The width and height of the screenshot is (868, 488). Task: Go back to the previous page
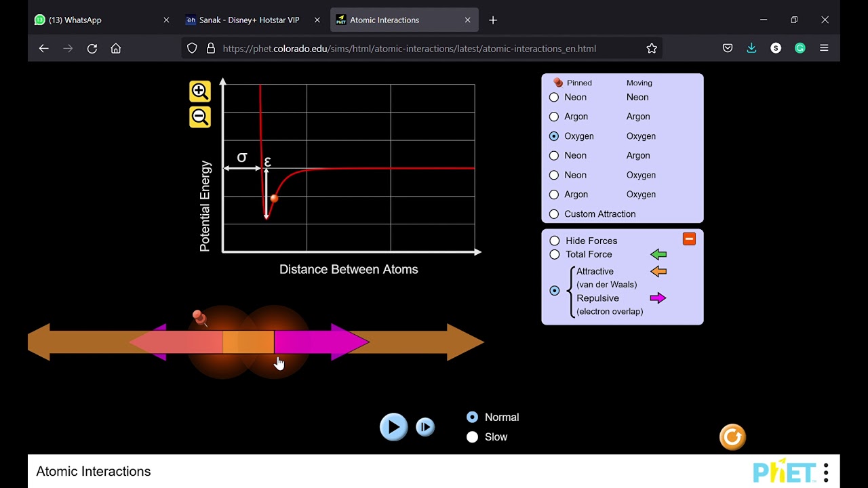pos(44,49)
